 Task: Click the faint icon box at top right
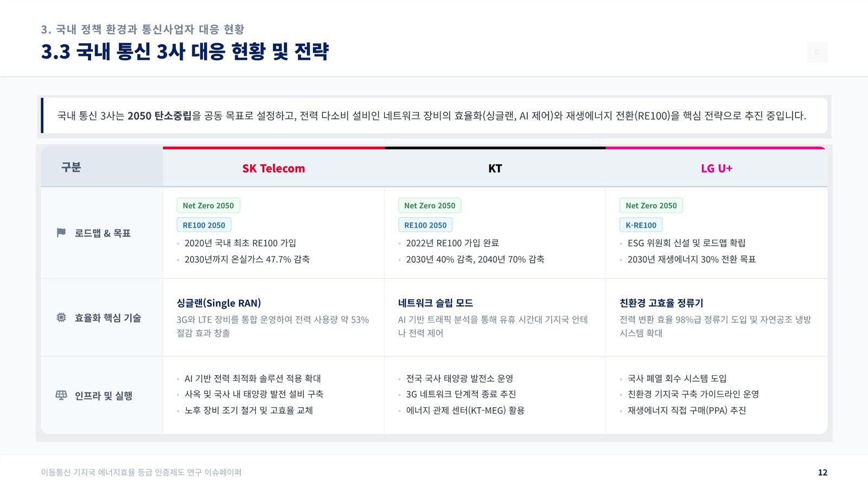tap(817, 52)
